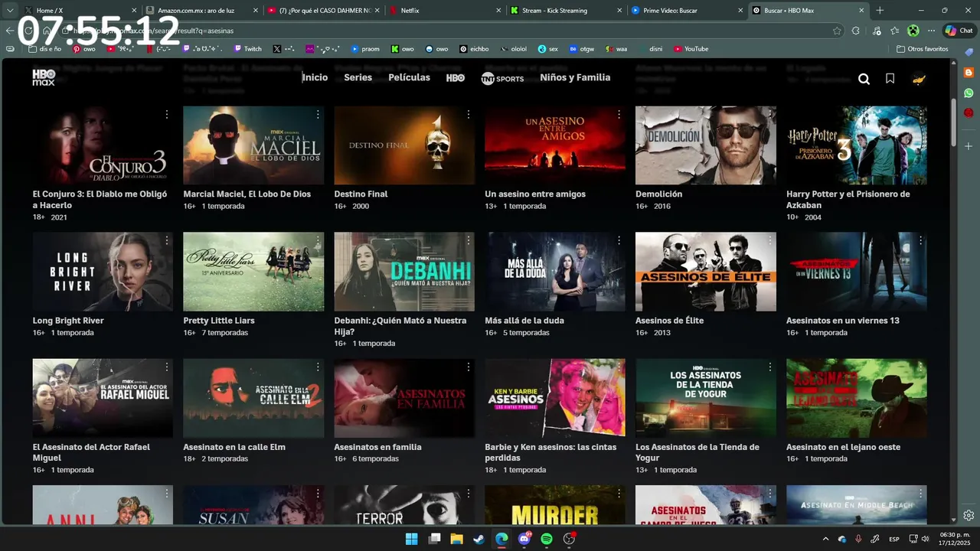Switch to the Amazon.com.mx tab

click(201, 11)
